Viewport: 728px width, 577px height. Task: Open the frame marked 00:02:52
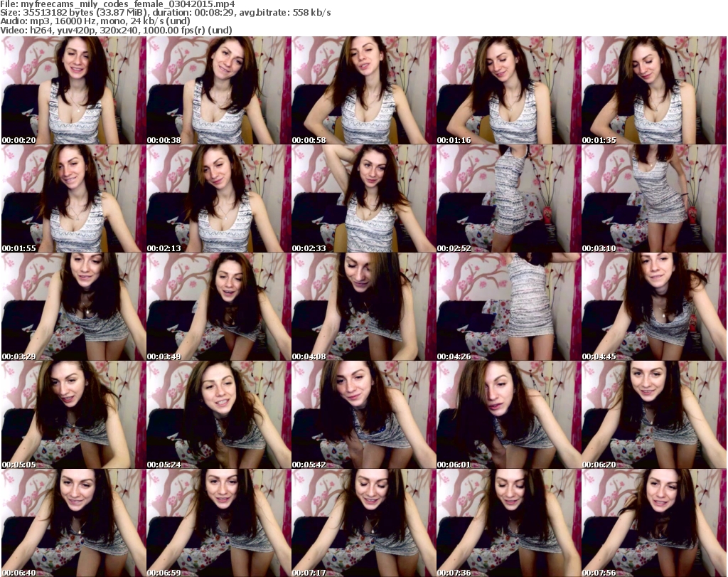(508, 198)
